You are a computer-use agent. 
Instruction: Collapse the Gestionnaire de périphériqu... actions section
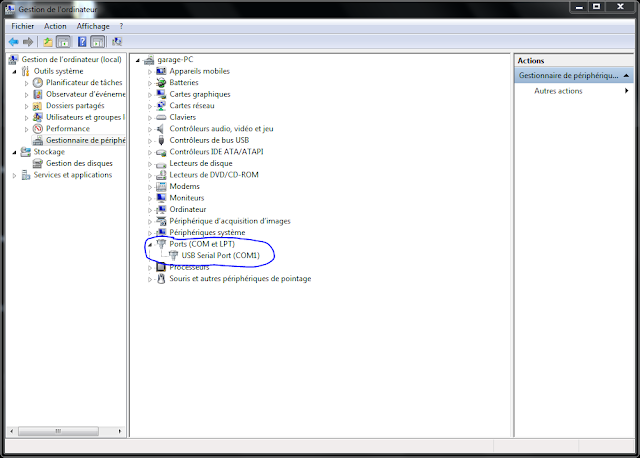pyautogui.click(x=627, y=76)
